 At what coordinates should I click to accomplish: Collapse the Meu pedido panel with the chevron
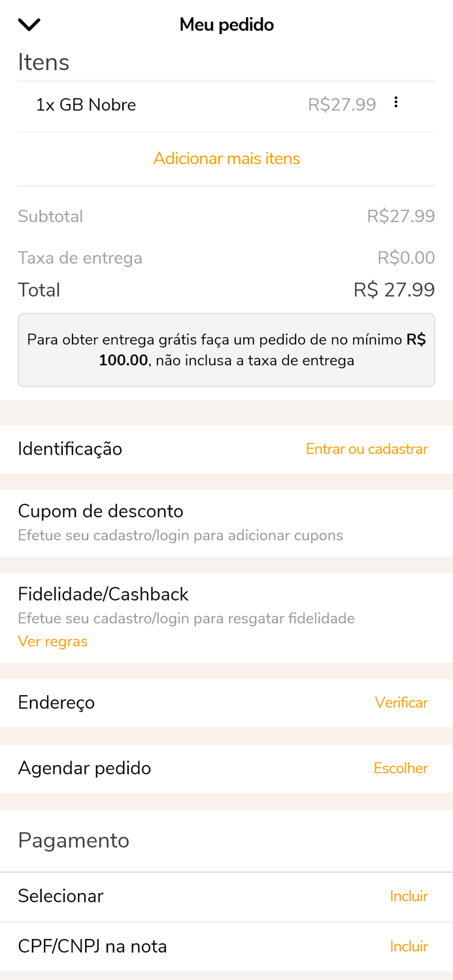pyautogui.click(x=29, y=24)
